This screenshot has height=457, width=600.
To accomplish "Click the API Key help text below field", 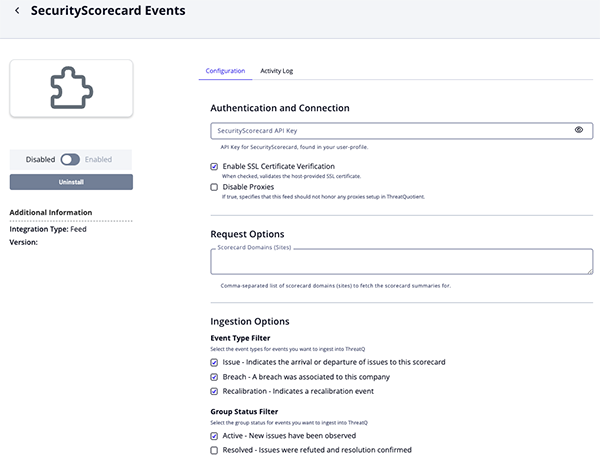I will click(x=294, y=147).
